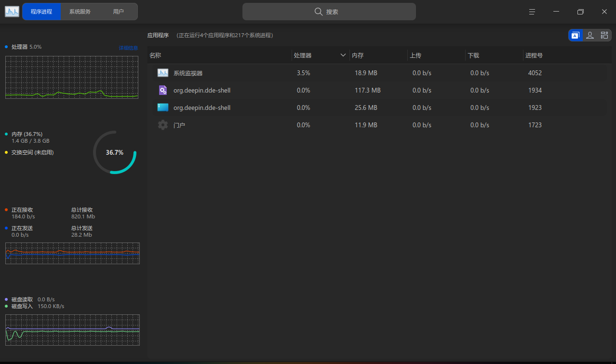Click the 系统监视器 process icon
Viewport: 616px width, 364px height.
[163, 73]
